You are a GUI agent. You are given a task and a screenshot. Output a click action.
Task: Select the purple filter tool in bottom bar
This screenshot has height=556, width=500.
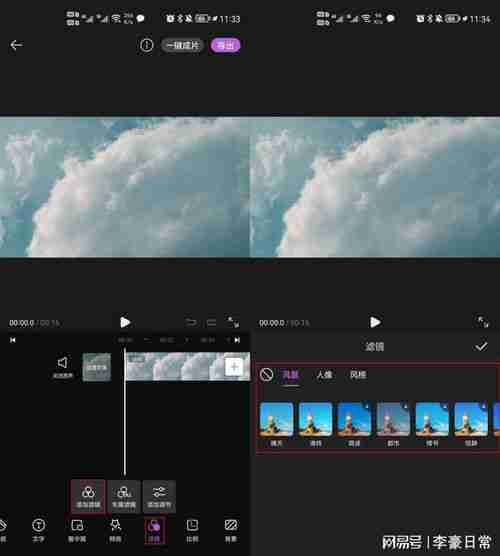[x=154, y=530]
